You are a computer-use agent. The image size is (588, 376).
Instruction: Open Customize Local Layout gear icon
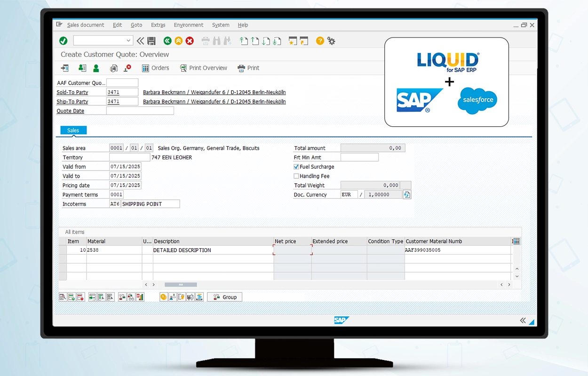331,41
